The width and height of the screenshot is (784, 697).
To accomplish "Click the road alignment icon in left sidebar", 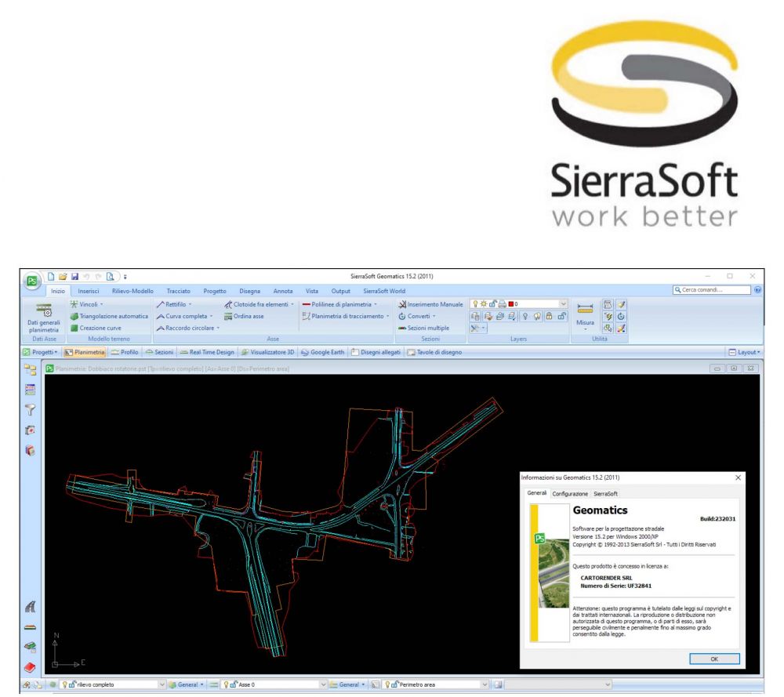I will 30,607.
